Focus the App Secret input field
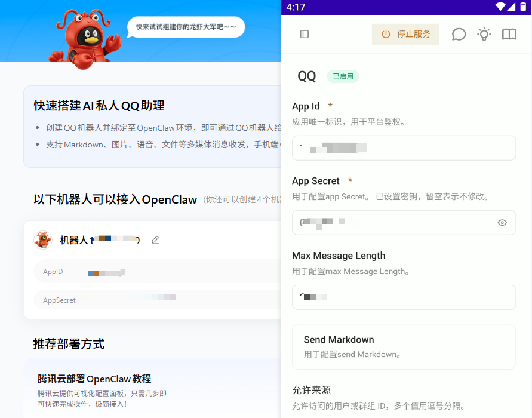532x418 pixels. [x=404, y=223]
